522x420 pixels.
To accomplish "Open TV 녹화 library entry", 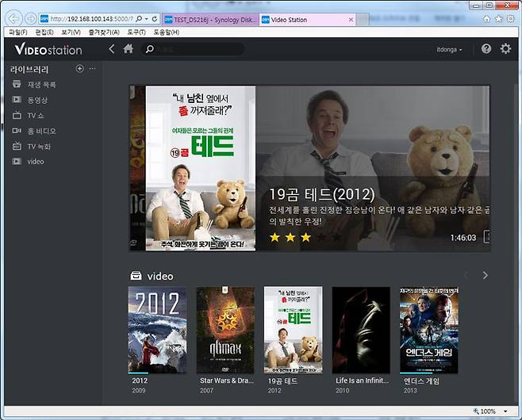I will coord(39,147).
